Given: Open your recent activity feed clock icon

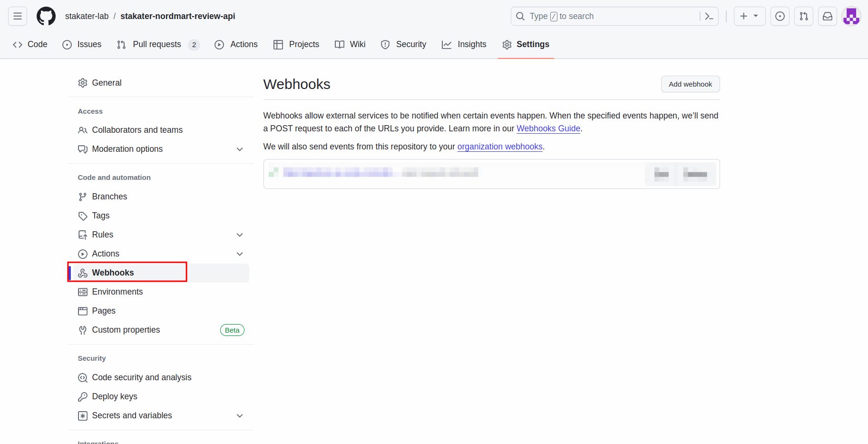Looking at the screenshot, I should (x=780, y=16).
